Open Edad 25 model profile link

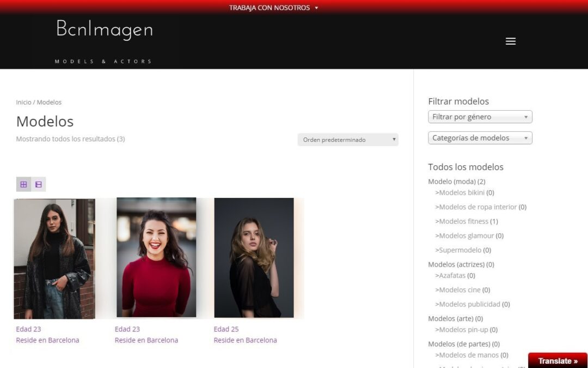[x=225, y=329]
